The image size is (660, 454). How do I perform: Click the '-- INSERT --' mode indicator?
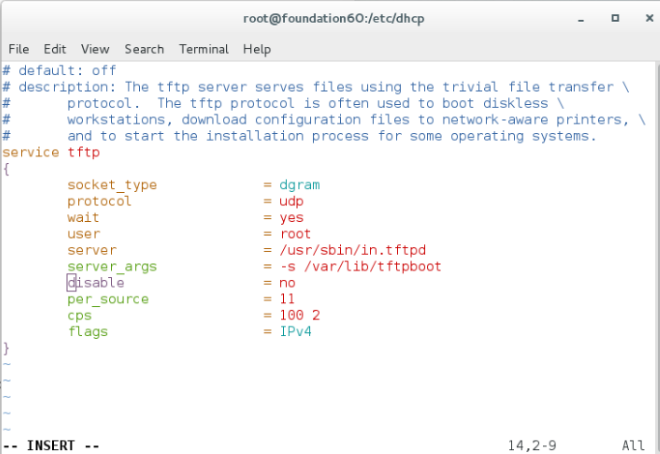[51, 446]
